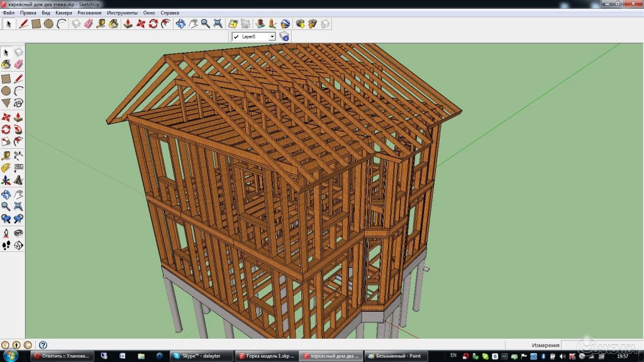Activate the Follow Me tool
Image resolution: width=644 pixels, height=362 pixels.
coord(18,129)
